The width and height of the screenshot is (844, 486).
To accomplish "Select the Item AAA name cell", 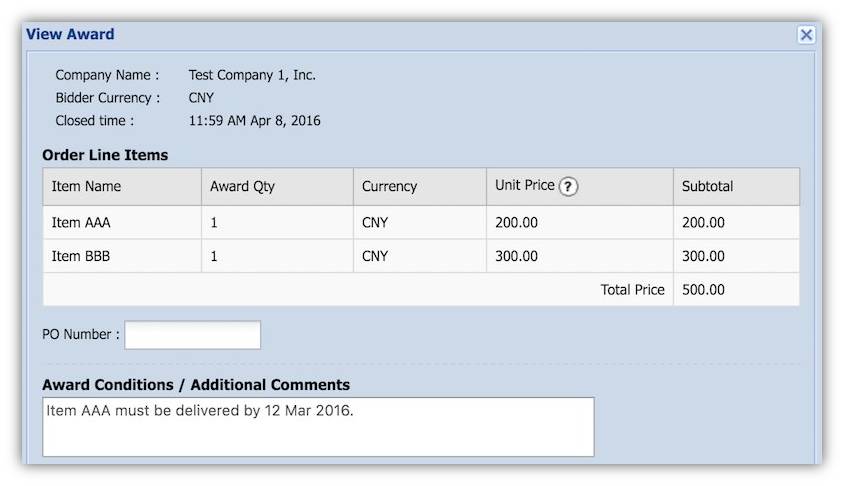I will click(81, 223).
